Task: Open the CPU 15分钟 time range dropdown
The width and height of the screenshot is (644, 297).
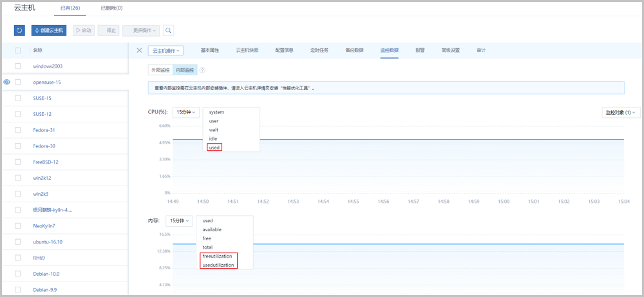Action: point(186,112)
